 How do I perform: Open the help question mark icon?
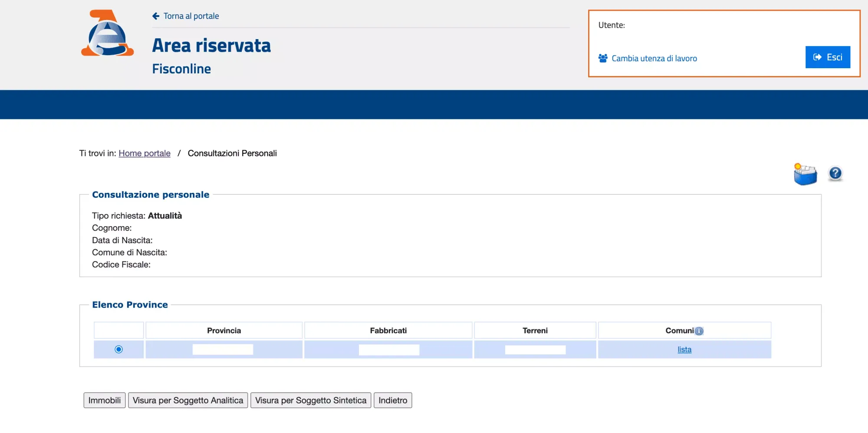835,173
